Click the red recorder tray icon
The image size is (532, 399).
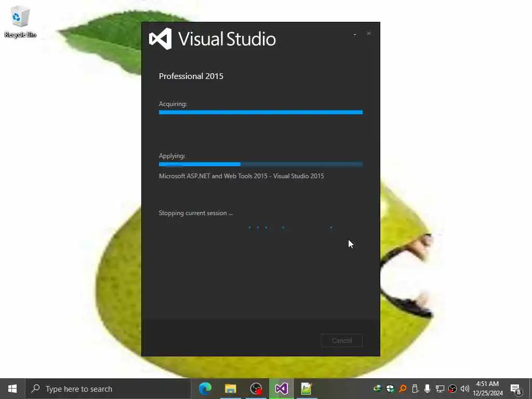453,389
